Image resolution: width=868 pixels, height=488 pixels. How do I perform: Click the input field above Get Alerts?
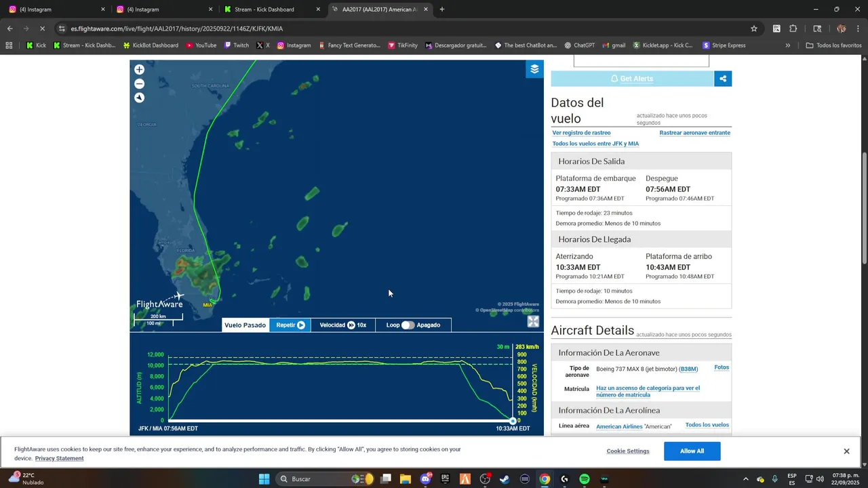coord(641,61)
